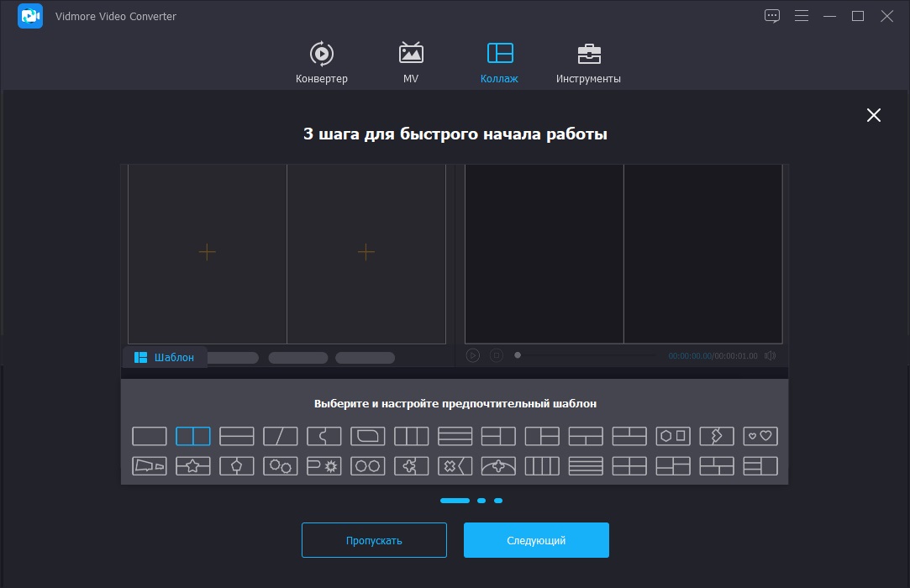Select the lightning bolt split template
The image size is (910, 588).
click(717, 435)
